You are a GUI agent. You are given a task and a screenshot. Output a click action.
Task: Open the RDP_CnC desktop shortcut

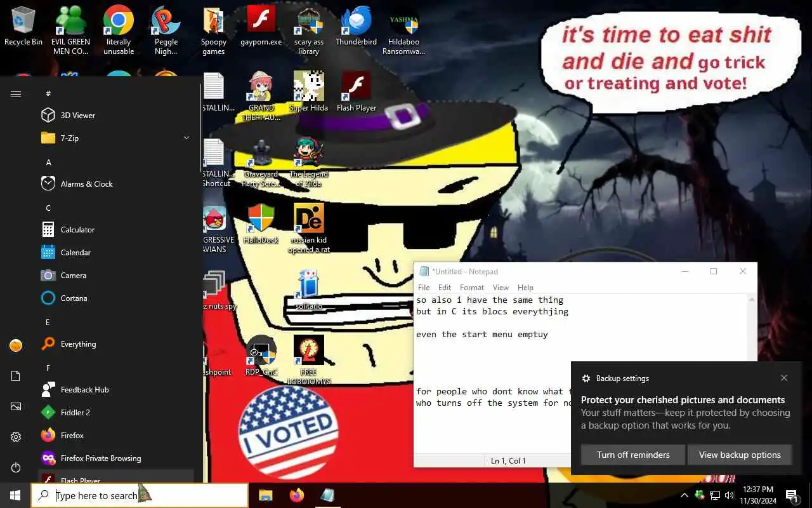point(261,356)
